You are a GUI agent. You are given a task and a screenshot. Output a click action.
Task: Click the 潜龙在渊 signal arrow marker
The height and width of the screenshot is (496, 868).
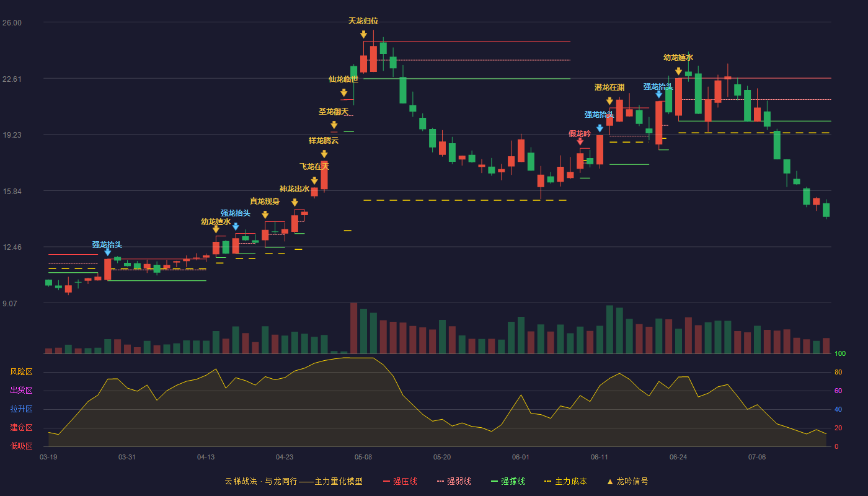coord(609,101)
